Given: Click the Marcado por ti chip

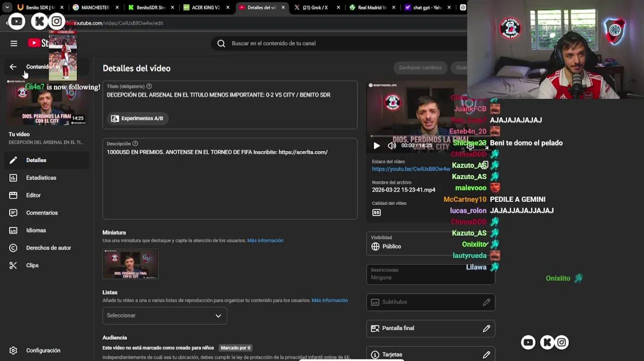Looking at the screenshot, I should (235, 348).
